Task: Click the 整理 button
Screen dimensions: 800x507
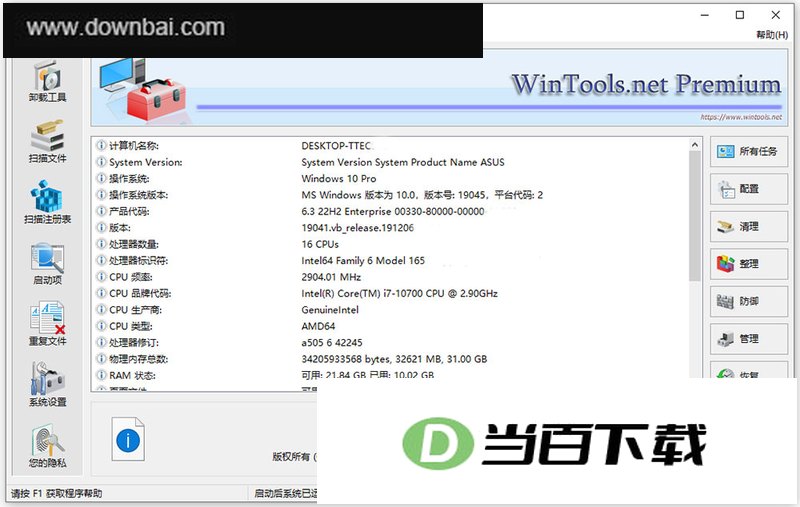Action: [748, 264]
